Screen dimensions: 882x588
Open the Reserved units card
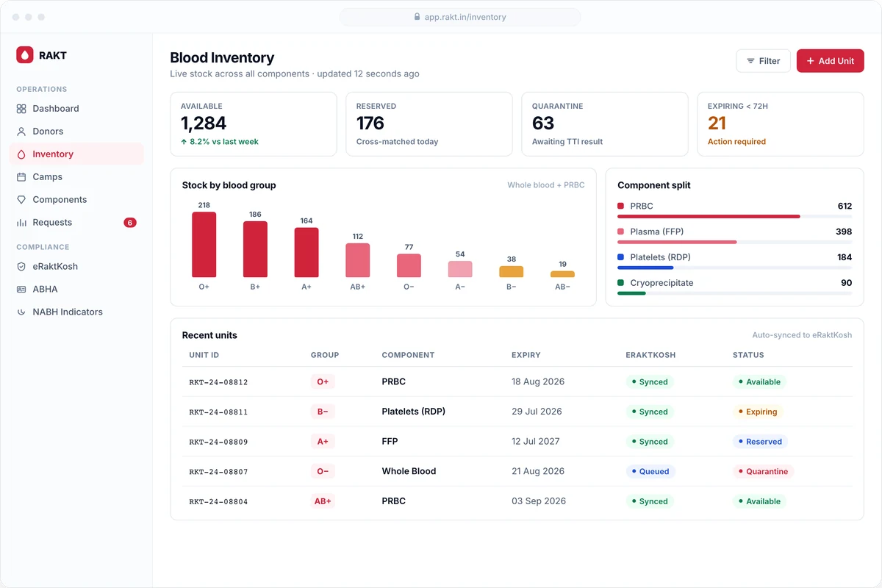coord(429,124)
